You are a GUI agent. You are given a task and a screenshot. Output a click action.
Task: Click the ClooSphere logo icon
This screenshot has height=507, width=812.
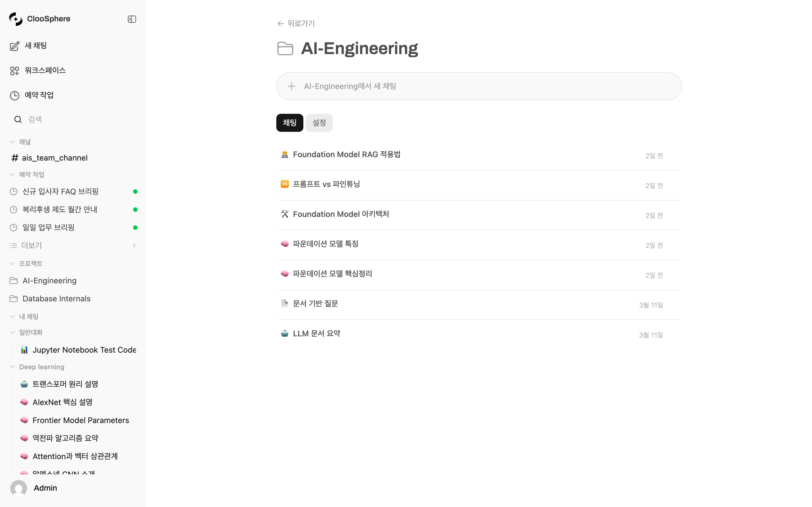[16, 19]
